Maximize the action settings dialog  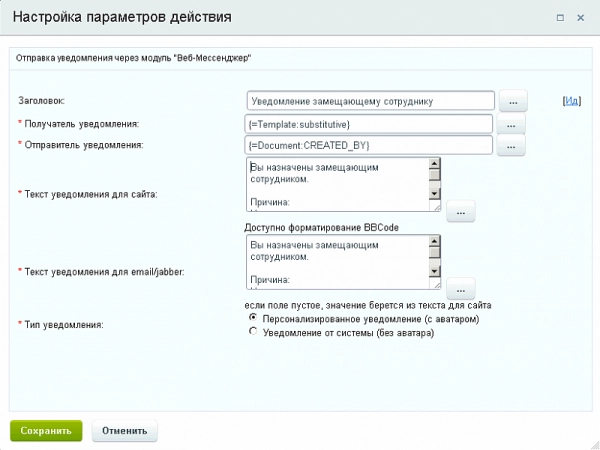[559, 17]
